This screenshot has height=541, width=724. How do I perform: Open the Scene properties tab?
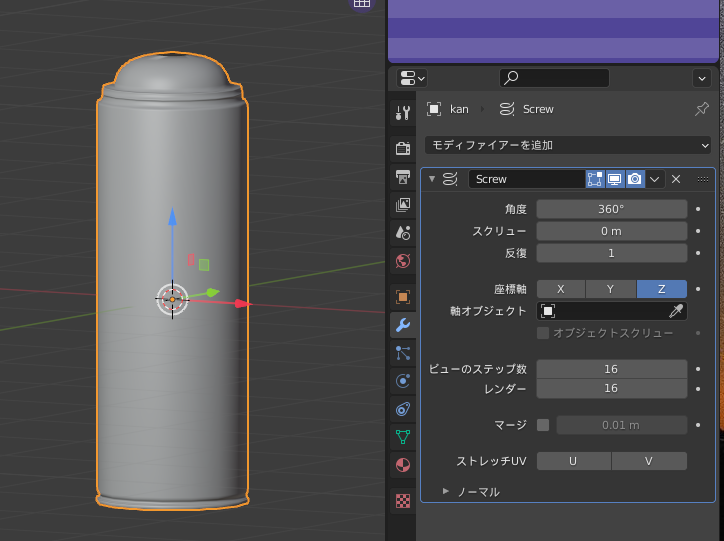[403, 233]
